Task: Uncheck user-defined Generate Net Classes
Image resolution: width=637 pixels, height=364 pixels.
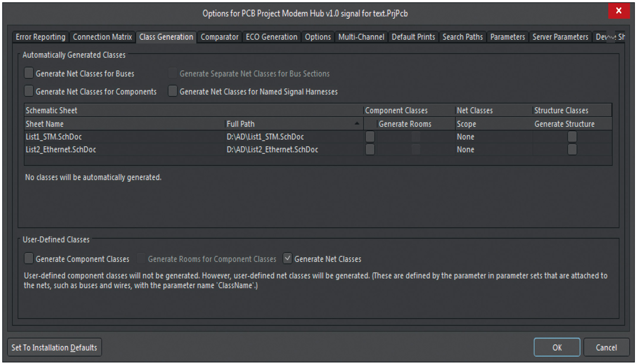Action: 287,258
